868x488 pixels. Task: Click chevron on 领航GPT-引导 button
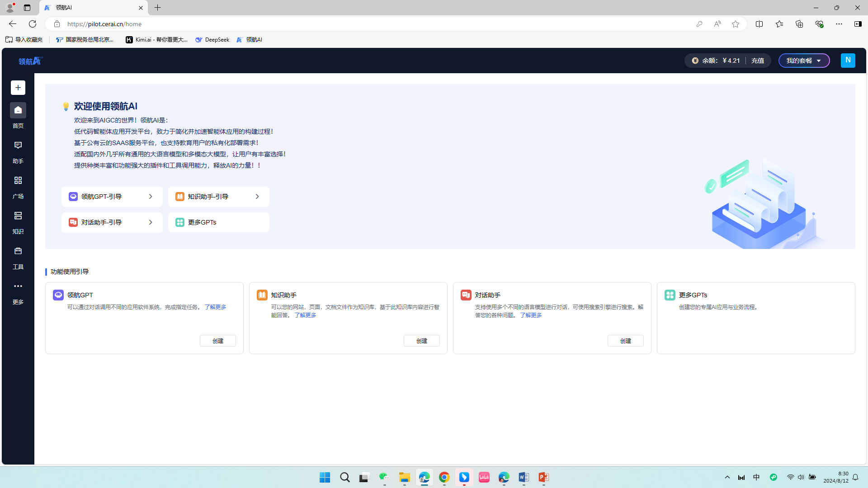tap(151, 197)
